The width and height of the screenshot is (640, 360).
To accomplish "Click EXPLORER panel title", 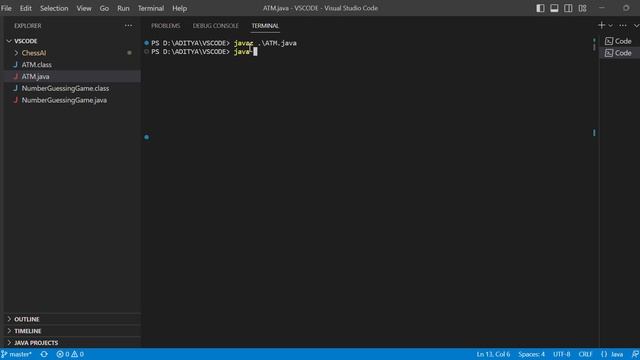I will click(28, 26).
